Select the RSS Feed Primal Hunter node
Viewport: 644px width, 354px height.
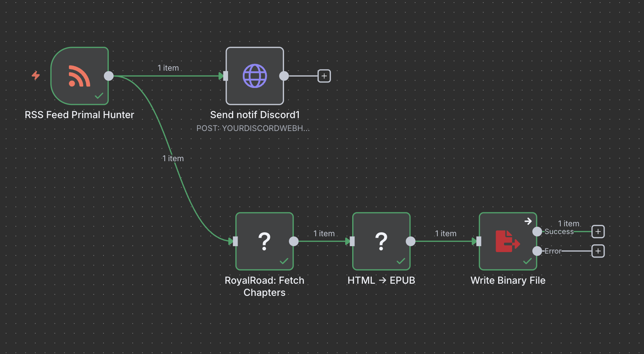(80, 76)
